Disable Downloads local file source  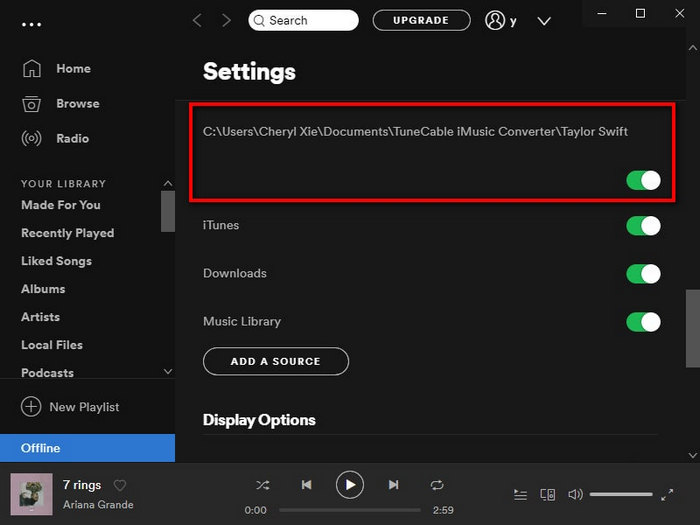pos(643,274)
